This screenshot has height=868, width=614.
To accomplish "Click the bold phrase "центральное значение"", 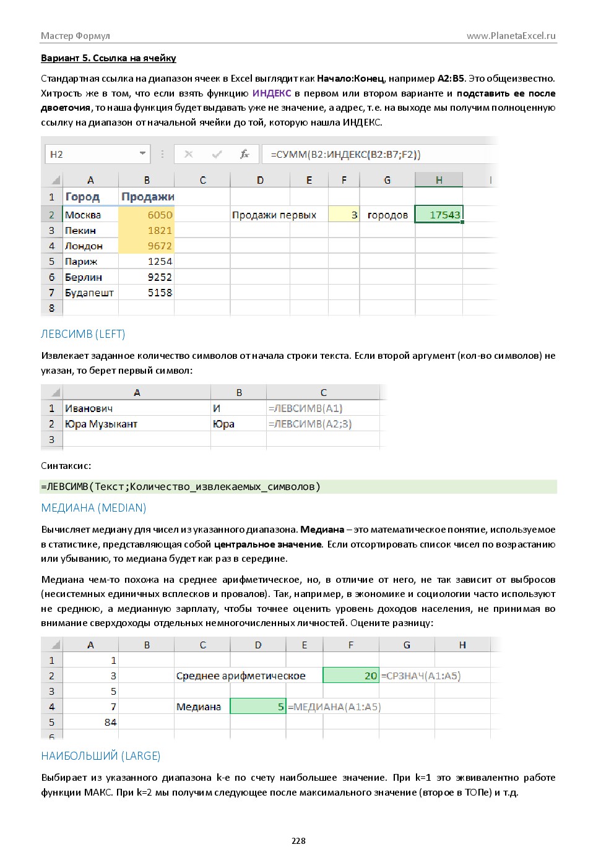I will pos(268,544).
